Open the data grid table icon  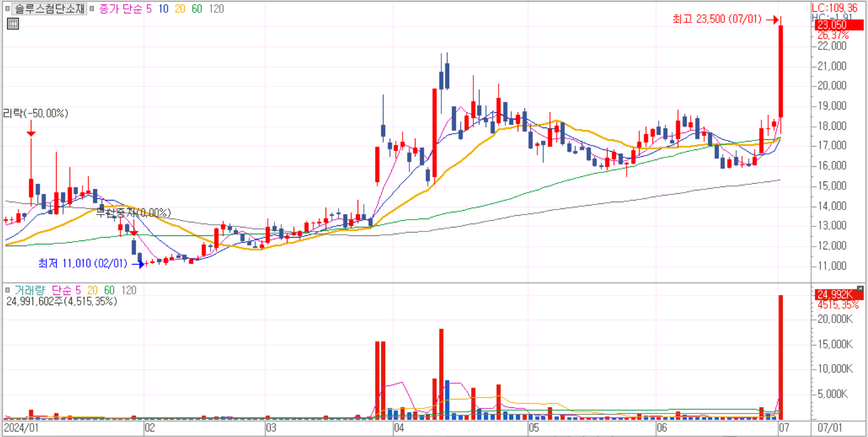click(x=12, y=24)
